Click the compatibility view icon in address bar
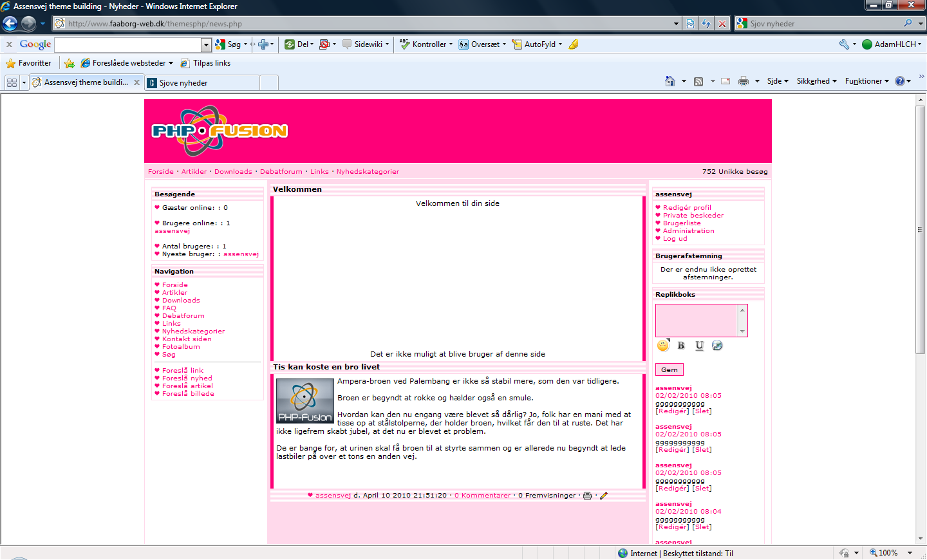Screen dimensions: 927x560 click(x=690, y=24)
